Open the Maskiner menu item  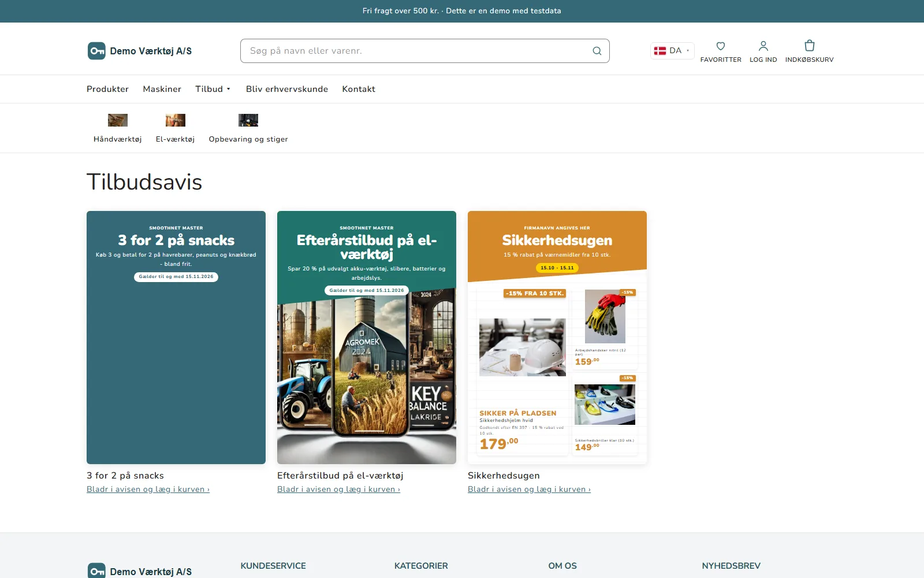[162, 89]
